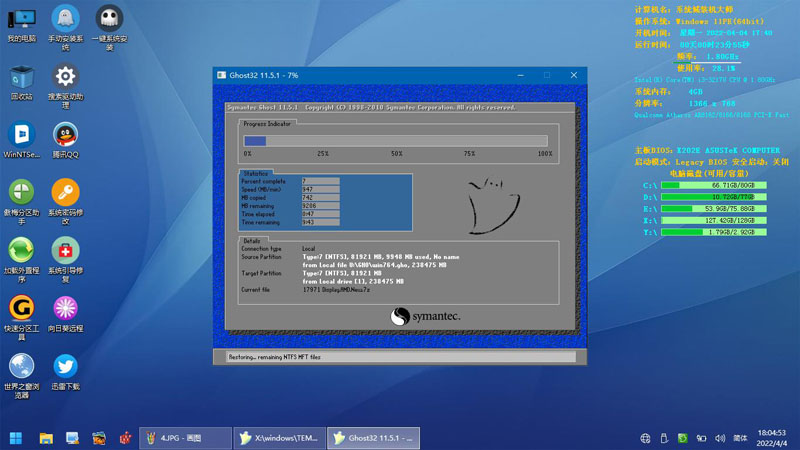800x450 pixels.
Task: Click the picture viewer taskbar icon
Action: (x=99, y=438)
